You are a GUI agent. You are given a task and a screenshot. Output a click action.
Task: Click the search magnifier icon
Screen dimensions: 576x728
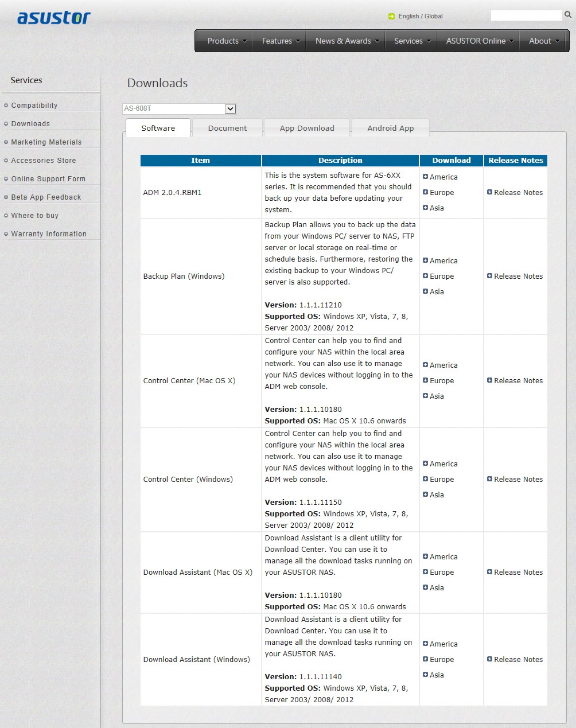point(568,15)
